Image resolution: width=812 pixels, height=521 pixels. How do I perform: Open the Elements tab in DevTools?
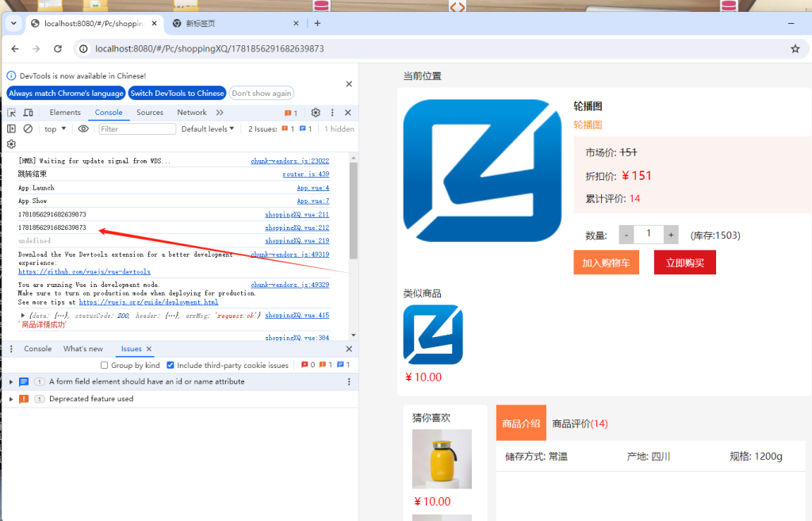(x=65, y=113)
